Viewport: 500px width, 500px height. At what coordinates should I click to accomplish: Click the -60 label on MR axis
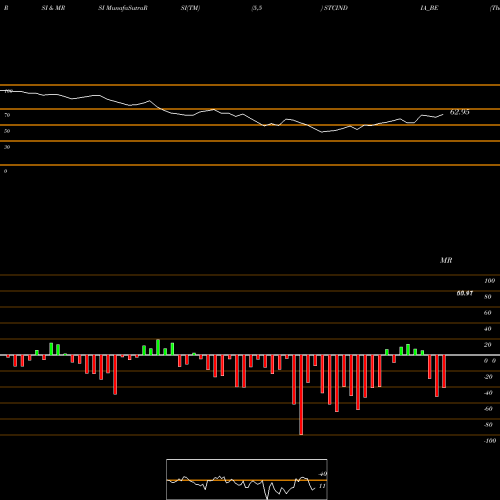488,409
